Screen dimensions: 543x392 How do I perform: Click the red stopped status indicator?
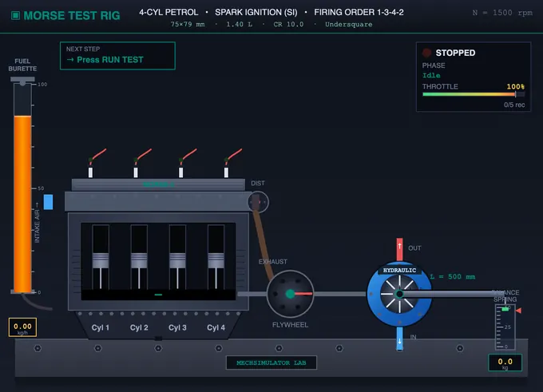pyautogui.click(x=426, y=53)
